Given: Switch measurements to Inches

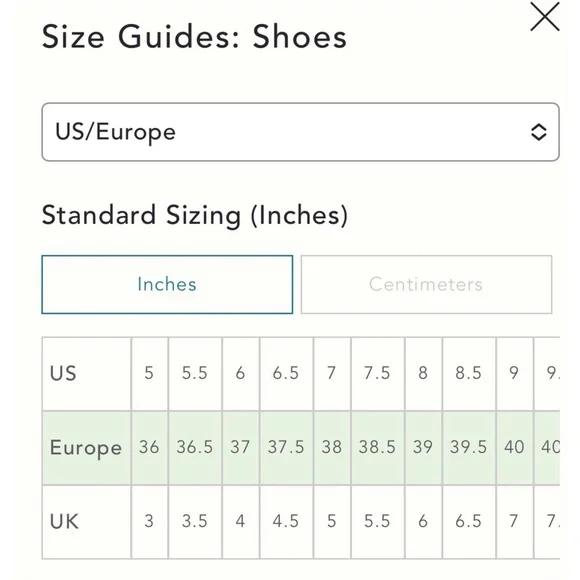Looking at the screenshot, I should (x=167, y=284).
